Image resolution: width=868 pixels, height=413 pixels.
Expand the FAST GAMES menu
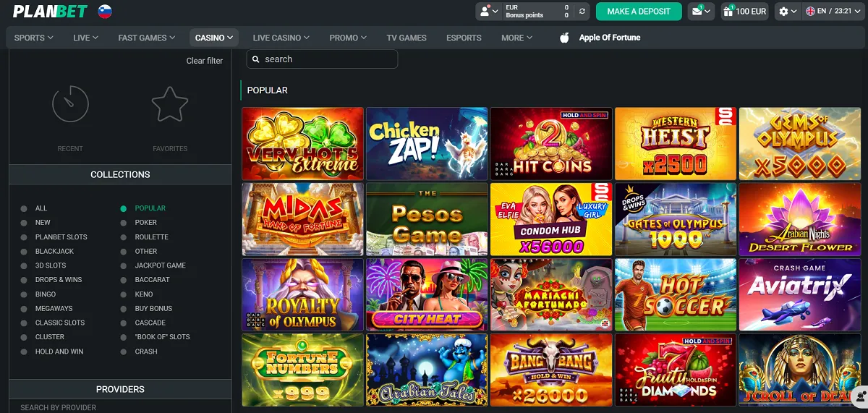click(x=147, y=38)
